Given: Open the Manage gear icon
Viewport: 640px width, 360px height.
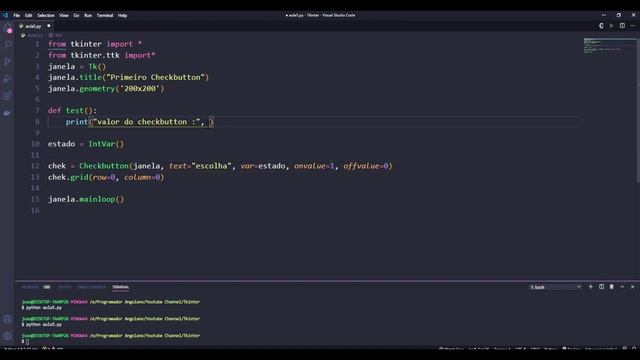Looking at the screenshot, I should [x=7, y=336].
